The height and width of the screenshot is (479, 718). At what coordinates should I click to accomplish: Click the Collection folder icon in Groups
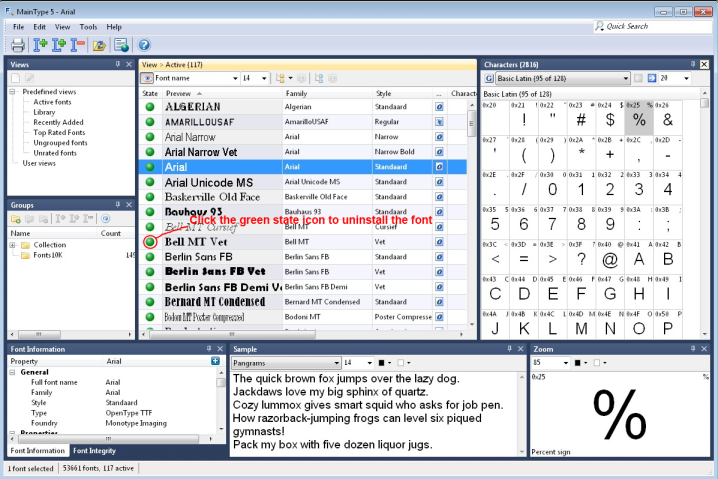[26, 245]
